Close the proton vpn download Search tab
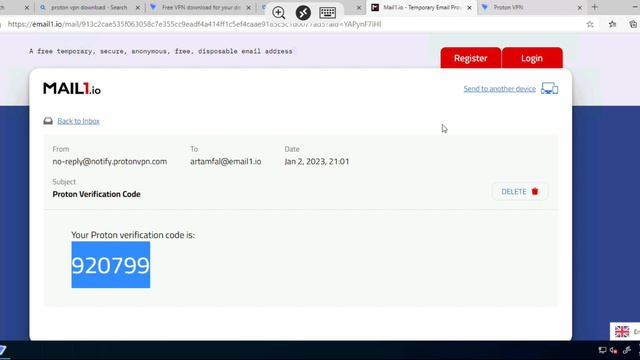This screenshot has height=360, width=640. [x=138, y=8]
